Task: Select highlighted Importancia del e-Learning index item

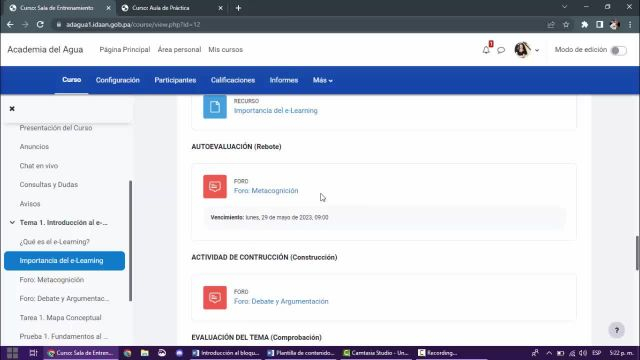Action: 64,260
